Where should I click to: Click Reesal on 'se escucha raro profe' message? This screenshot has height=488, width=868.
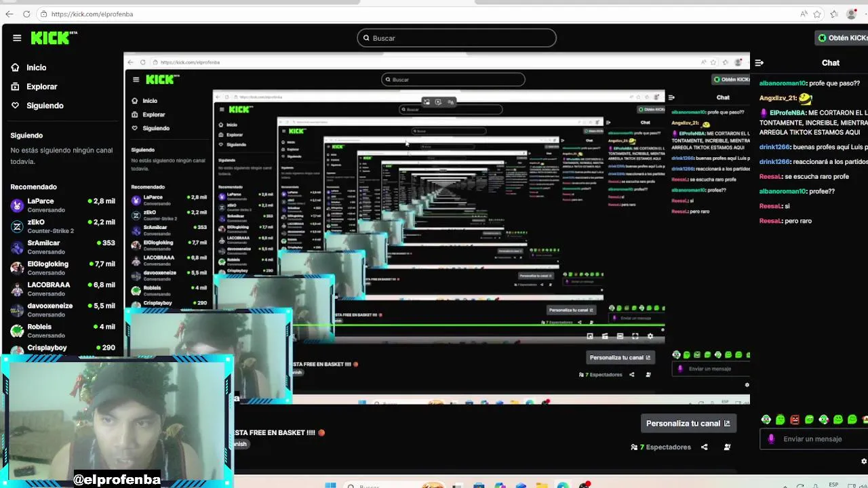[x=771, y=176]
